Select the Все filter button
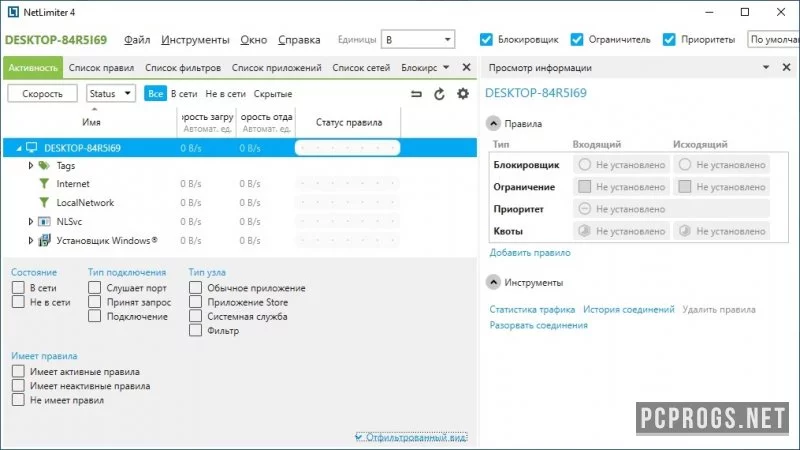This screenshot has height=450, width=800. click(x=156, y=93)
